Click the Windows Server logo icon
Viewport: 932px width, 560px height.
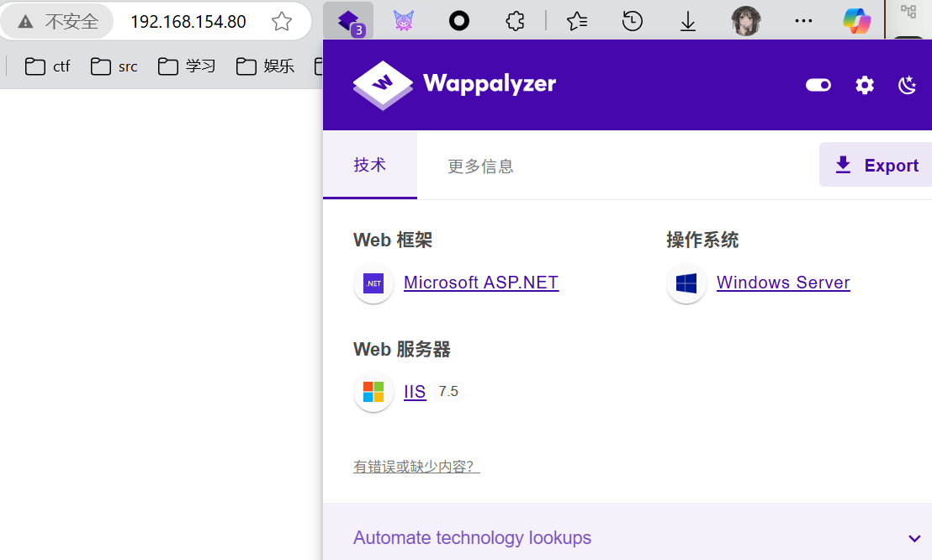[686, 283]
